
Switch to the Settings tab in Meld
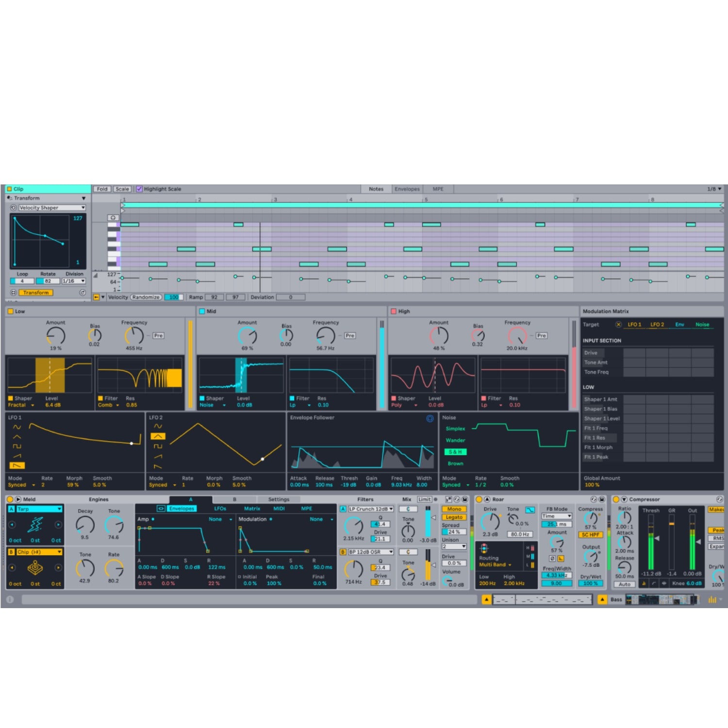[279, 499]
